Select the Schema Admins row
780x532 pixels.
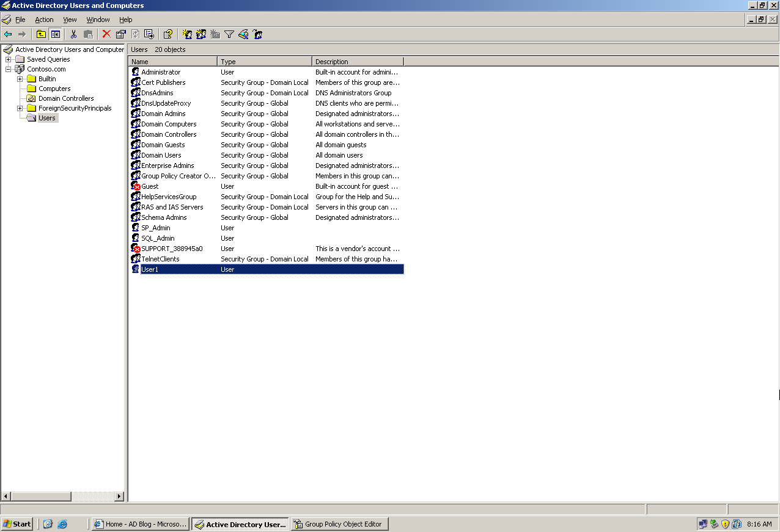click(x=267, y=217)
